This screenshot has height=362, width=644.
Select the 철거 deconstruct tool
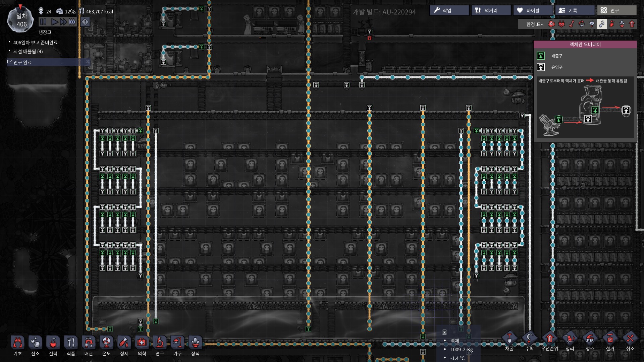610,339
